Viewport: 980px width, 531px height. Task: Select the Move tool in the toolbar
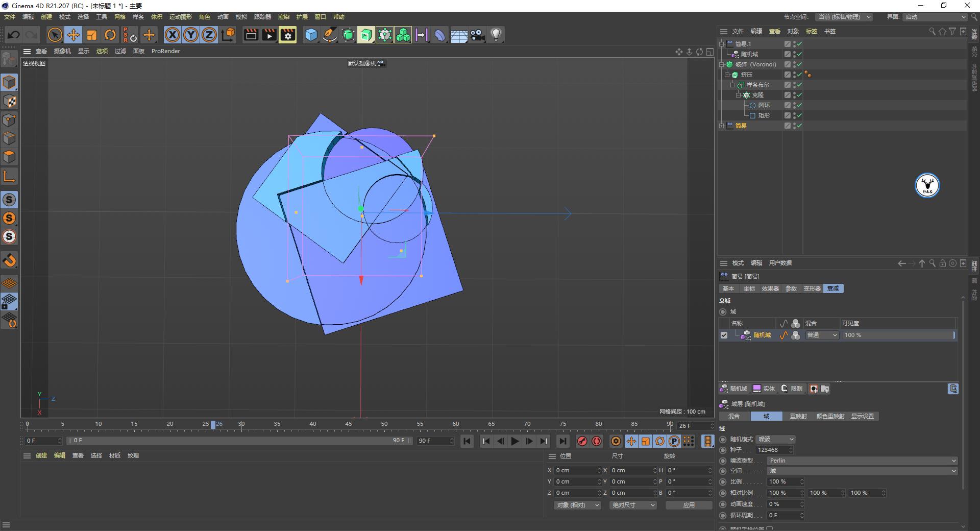[73, 35]
